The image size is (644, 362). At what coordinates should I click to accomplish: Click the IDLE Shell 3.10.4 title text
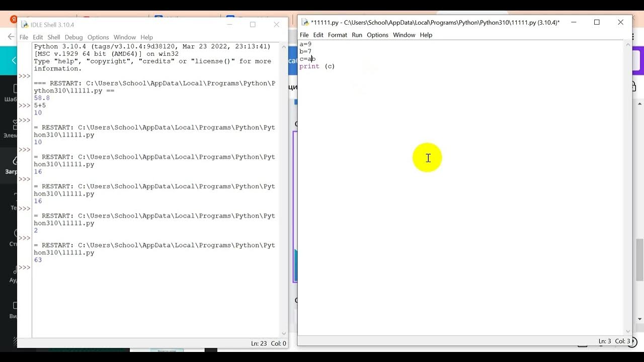coord(52,25)
